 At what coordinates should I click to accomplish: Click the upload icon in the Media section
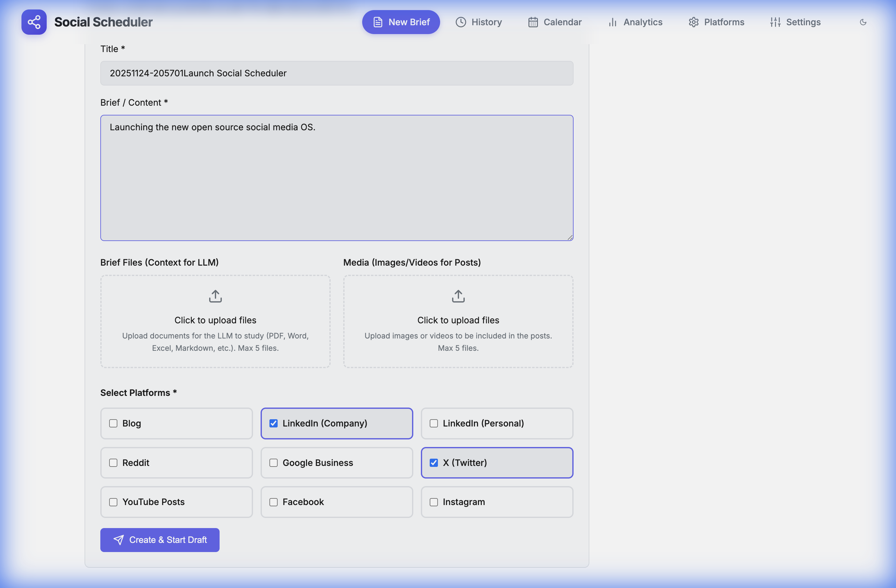[458, 296]
